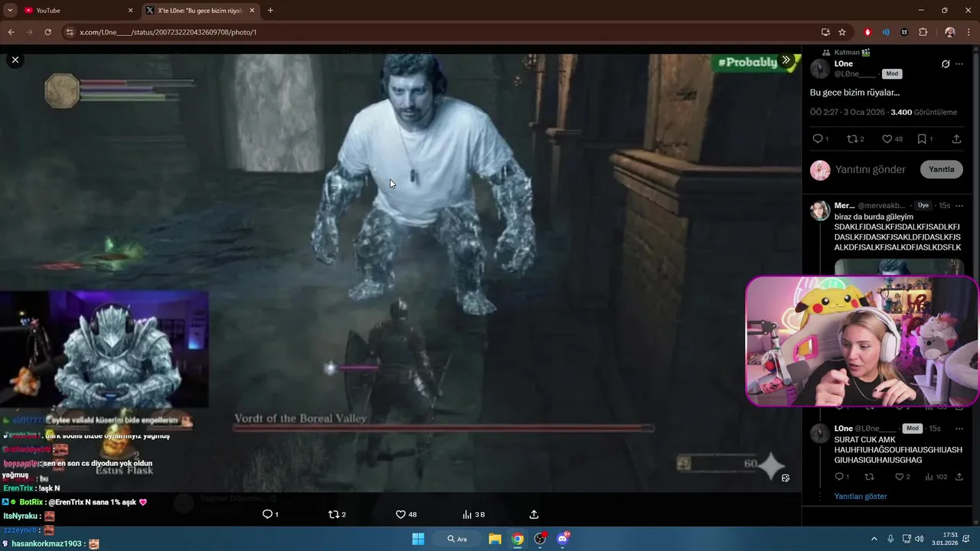Viewport: 980px width, 551px height.
Task: Open more options on L0ne's 'SURAT CUK' reply
Action: coord(959,429)
